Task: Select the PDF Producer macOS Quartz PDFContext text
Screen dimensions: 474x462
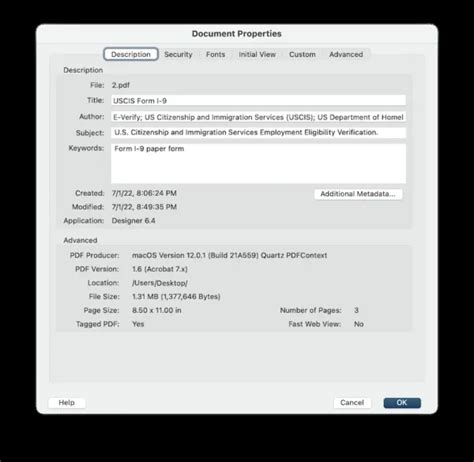Action: click(x=229, y=255)
